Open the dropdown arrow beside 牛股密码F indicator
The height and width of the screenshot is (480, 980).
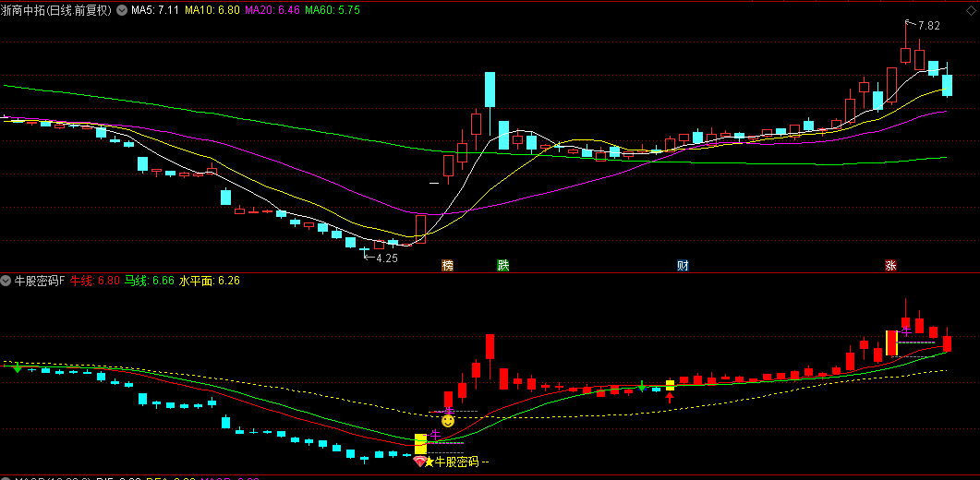tap(6, 282)
